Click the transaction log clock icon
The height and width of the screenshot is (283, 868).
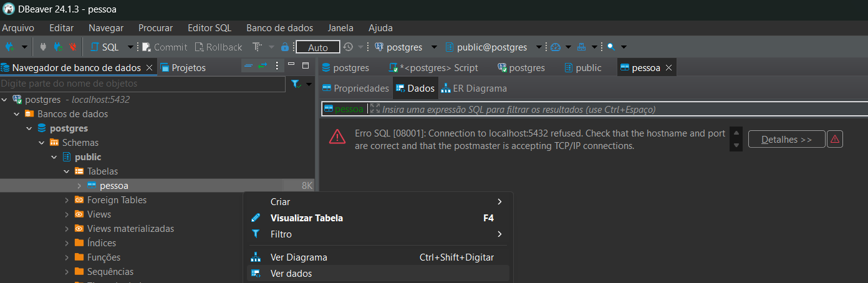click(x=348, y=47)
